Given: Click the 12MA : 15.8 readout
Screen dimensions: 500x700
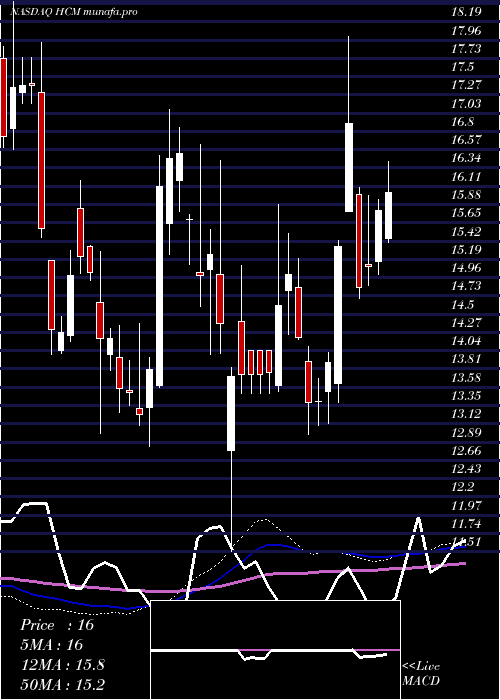Looking at the screenshot, I should click(x=62, y=665).
